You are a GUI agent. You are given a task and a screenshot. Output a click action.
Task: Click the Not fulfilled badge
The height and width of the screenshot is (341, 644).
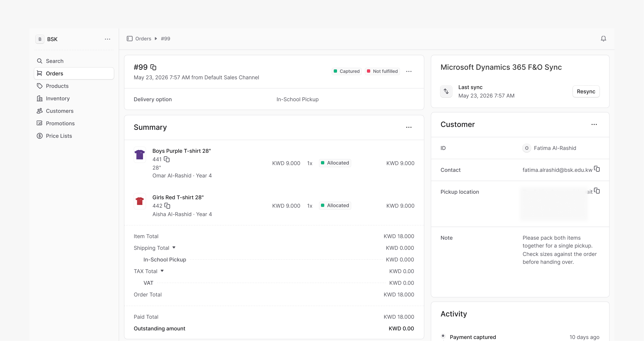point(382,71)
